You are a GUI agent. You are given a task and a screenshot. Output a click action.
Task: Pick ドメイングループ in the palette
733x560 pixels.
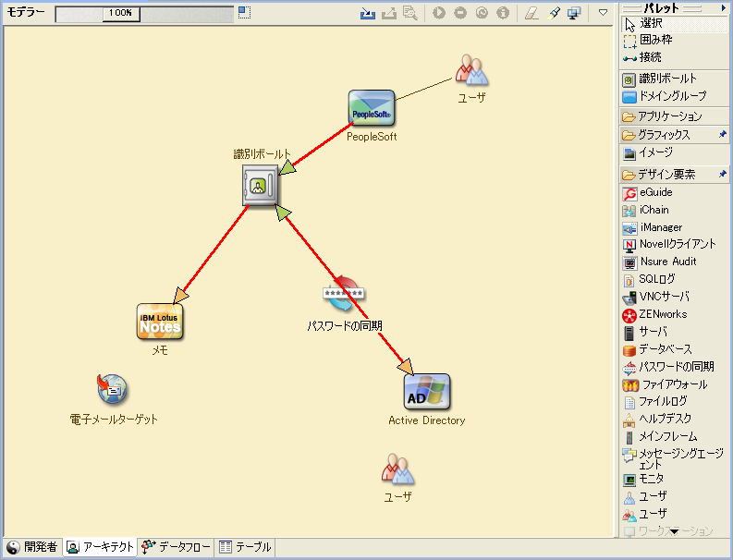pos(675,96)
